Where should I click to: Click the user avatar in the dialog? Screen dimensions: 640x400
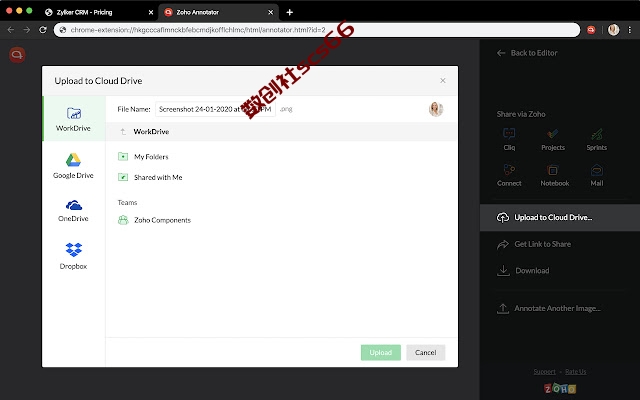[436, 109]
